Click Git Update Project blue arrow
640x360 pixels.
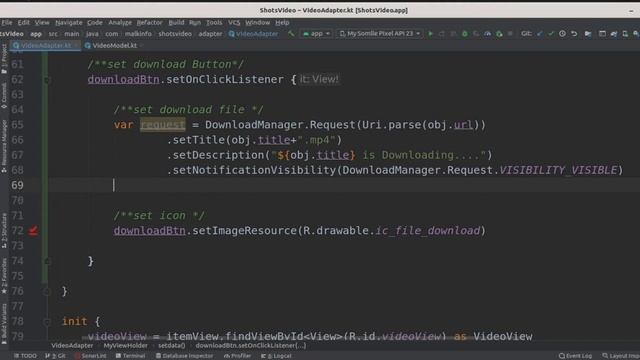[540, 34]
